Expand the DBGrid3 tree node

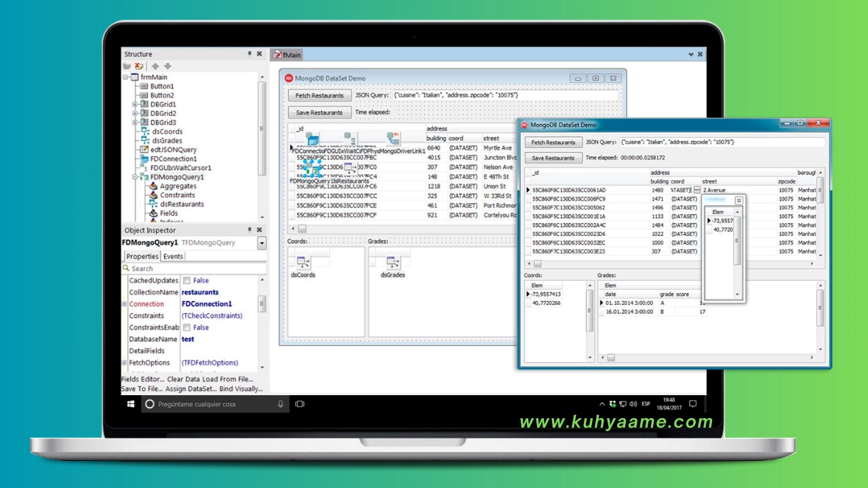pos(135,123)
